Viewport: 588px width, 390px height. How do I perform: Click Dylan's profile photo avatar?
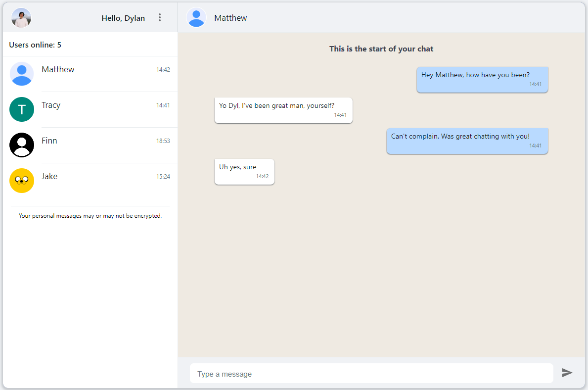(x=21, y=18)
